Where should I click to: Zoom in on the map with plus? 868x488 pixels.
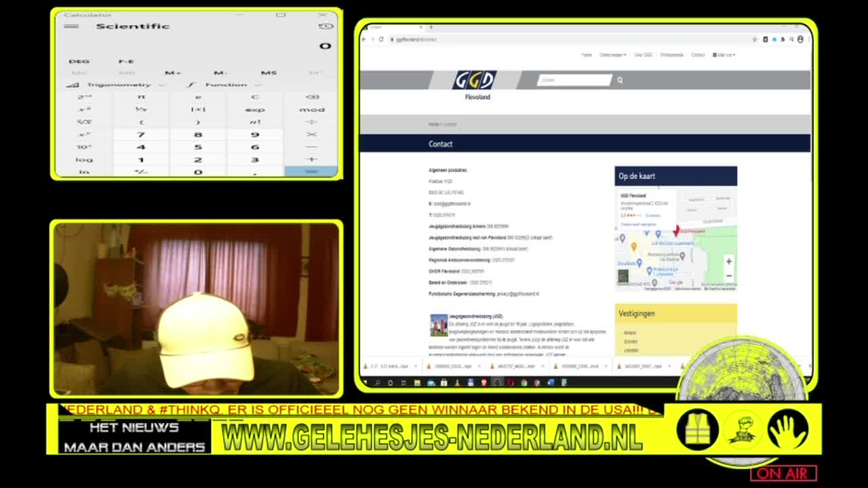pos(729,262)
